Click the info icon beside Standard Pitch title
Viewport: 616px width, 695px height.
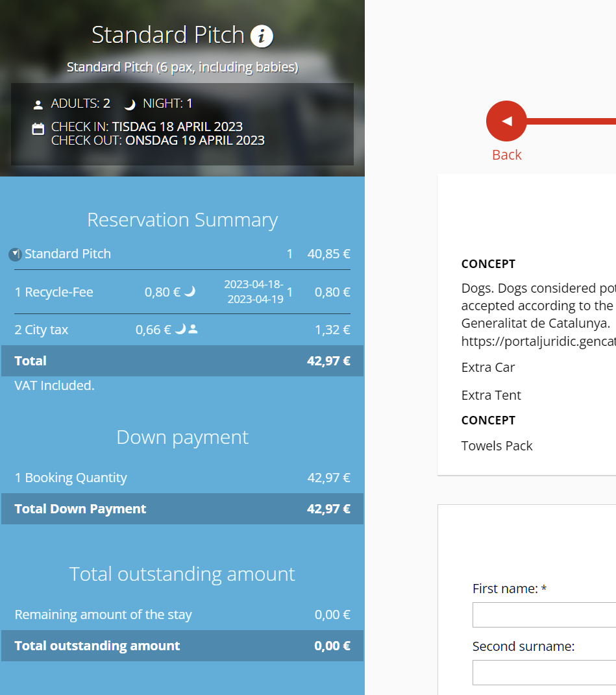(262, 36)
